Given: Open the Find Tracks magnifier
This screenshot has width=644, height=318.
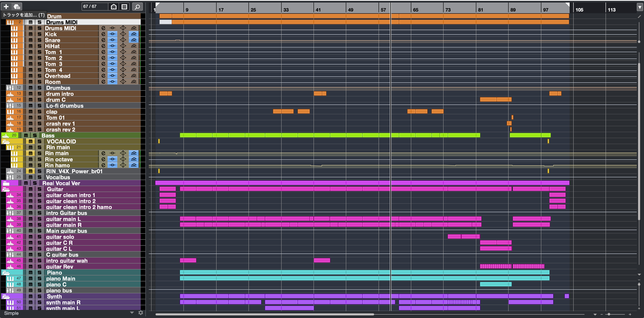Looking at the screenshot, I should pyautogui.click(x=137, y=7).
